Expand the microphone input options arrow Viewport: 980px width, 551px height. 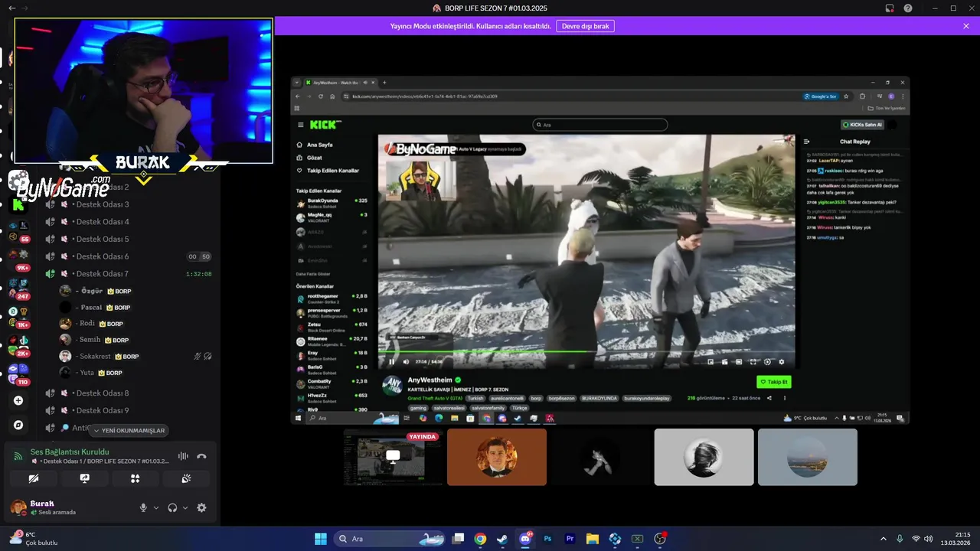click(156, 507)
